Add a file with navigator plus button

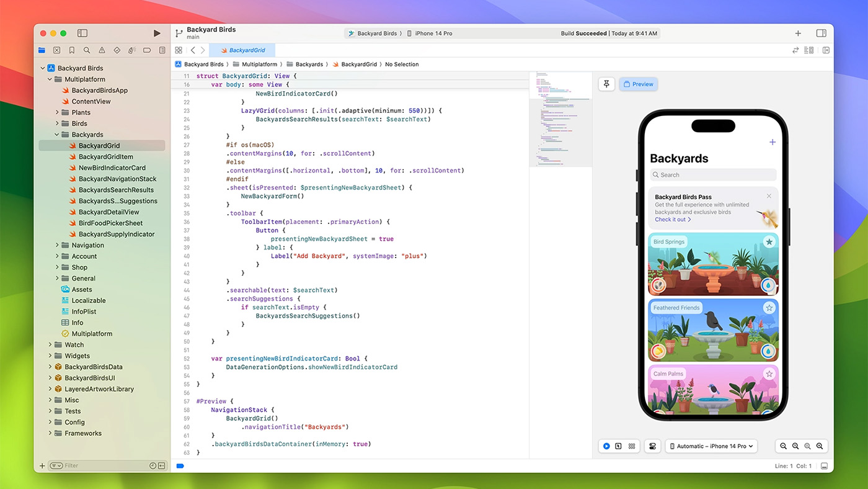tap(42, 465)
